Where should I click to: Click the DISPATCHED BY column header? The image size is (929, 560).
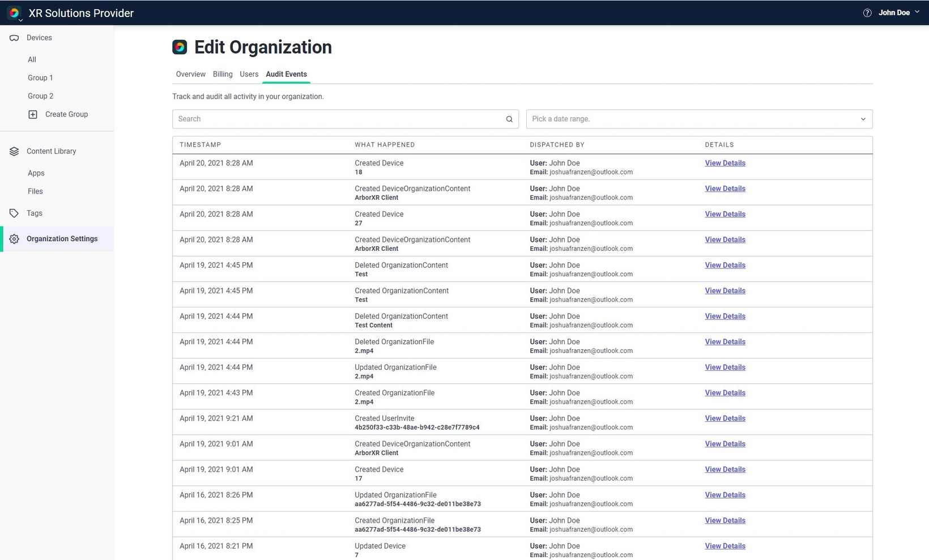557,145
